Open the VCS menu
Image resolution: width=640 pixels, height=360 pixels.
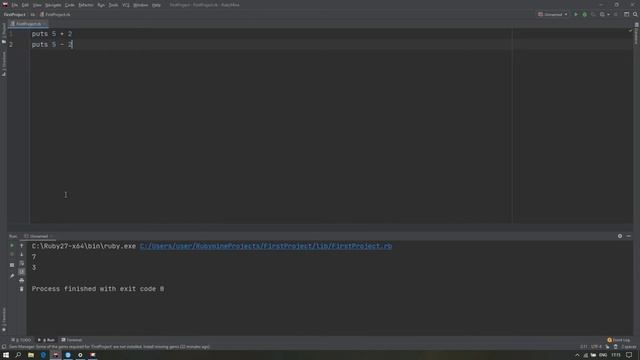[x=126, y=5]
